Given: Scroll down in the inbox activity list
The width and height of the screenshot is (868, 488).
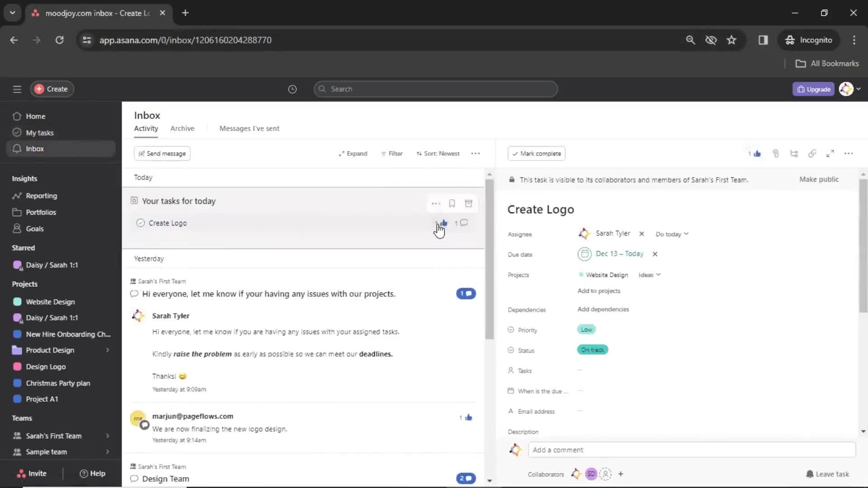Looking at the screenshot, I should tap(489, 480).
